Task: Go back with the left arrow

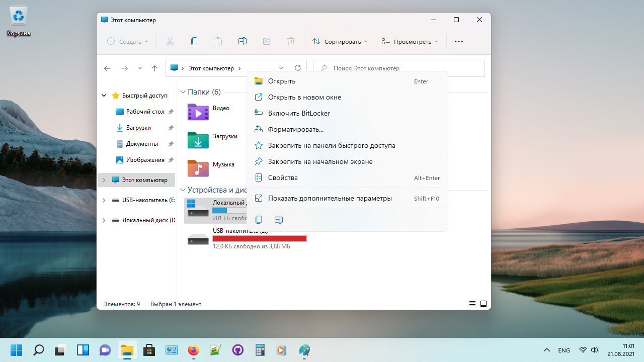Action: [107, 68]
